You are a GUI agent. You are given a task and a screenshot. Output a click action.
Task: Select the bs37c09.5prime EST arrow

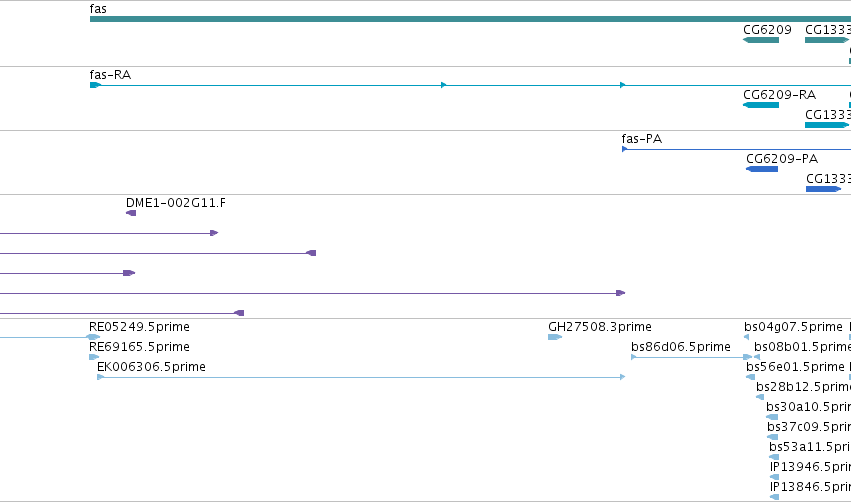click(772, 437)
